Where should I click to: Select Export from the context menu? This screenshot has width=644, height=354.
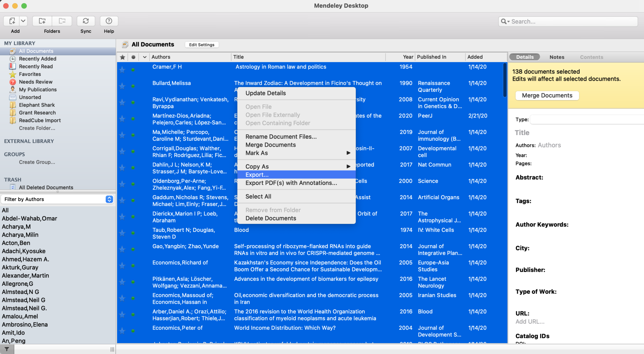[x=257, y=175]
